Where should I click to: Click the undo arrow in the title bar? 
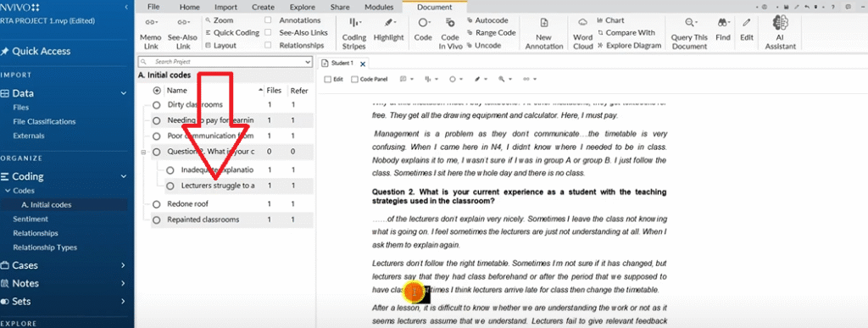808,7
